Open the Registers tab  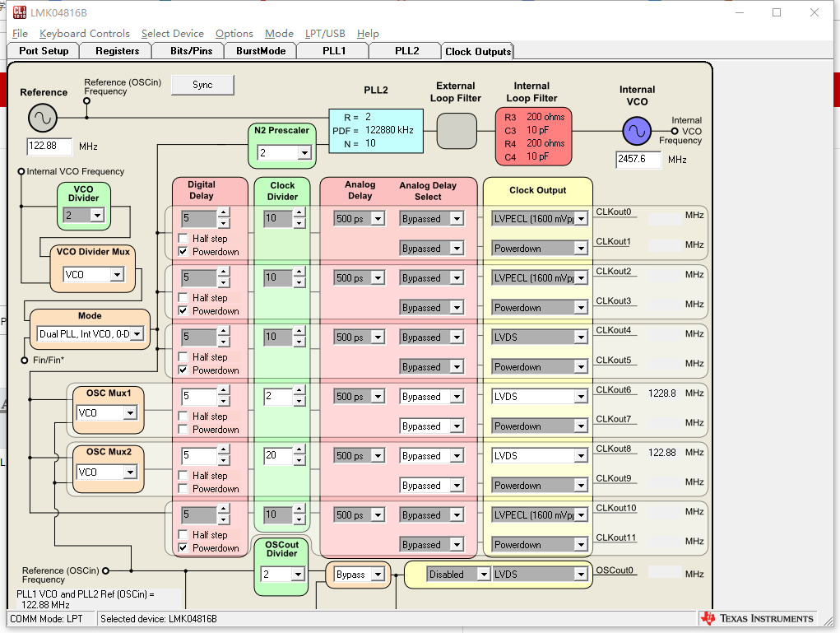pos(117,51)
